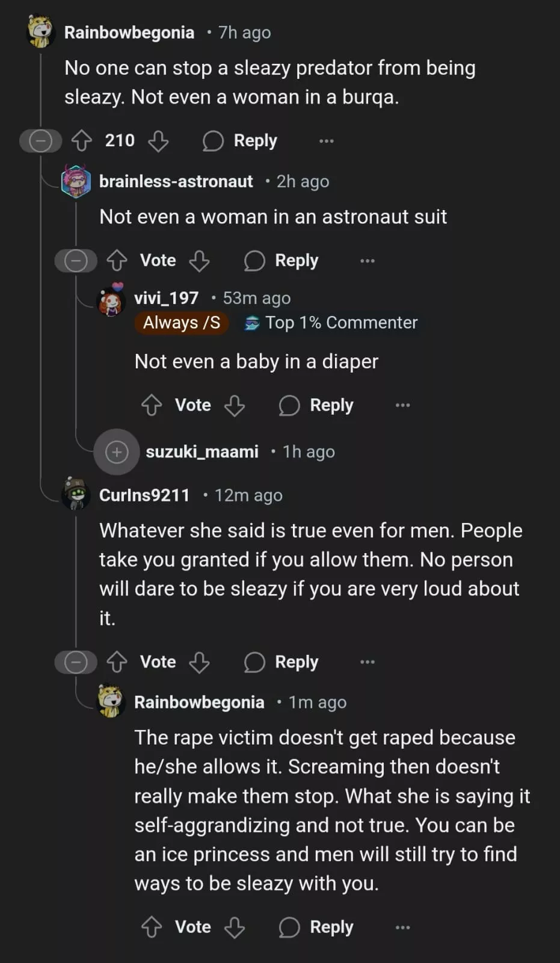The height and width of the screenshot is (963, 560).
Task: Upvote Rainbowbegonia's comment with 210 votes
Action: point(82,141)
